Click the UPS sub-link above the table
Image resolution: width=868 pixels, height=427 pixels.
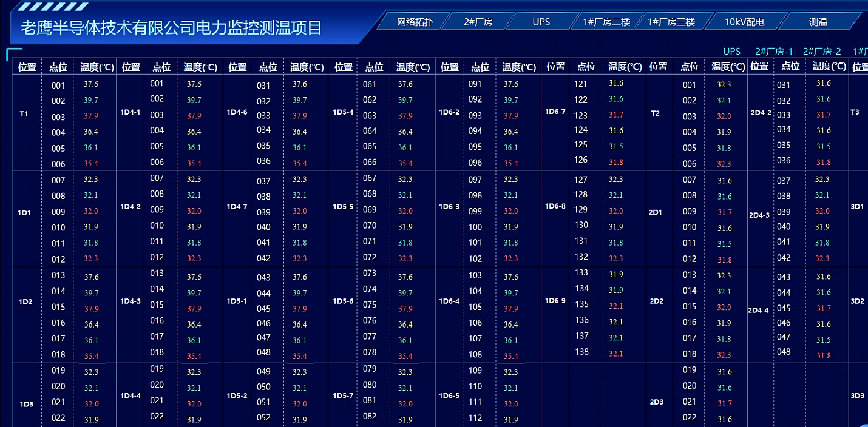tap(732, 52)
